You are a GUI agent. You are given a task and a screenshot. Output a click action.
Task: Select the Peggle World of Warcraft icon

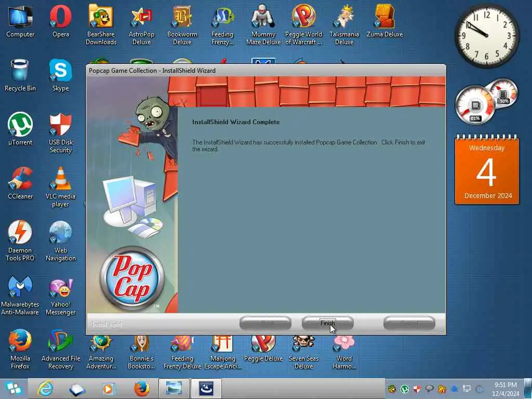pos(303,24)
